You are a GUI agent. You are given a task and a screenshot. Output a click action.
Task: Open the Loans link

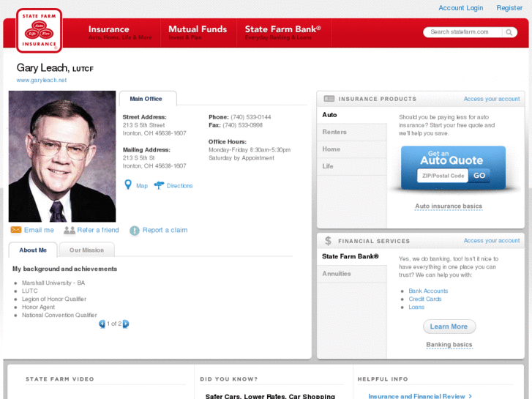416,307
